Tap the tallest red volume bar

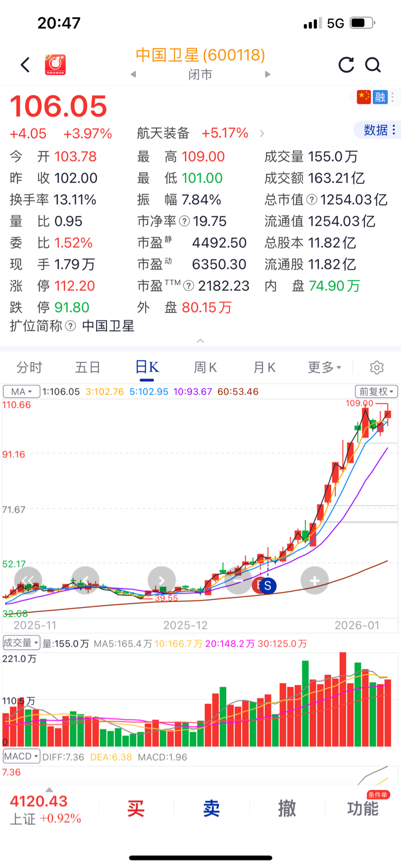coord(343,699)
